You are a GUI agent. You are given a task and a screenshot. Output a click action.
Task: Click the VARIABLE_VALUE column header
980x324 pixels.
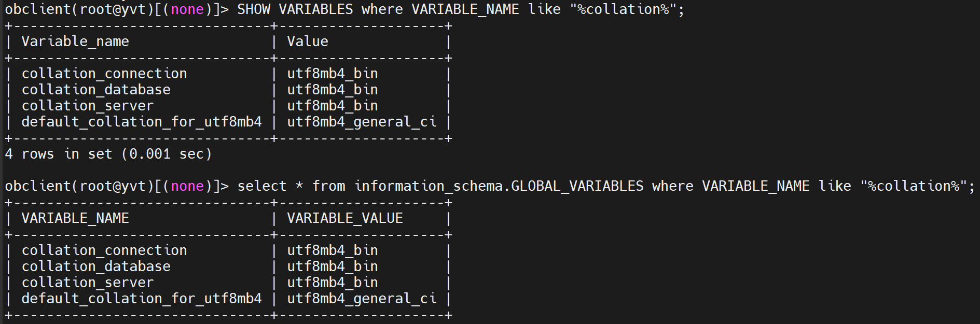(345, 218)
